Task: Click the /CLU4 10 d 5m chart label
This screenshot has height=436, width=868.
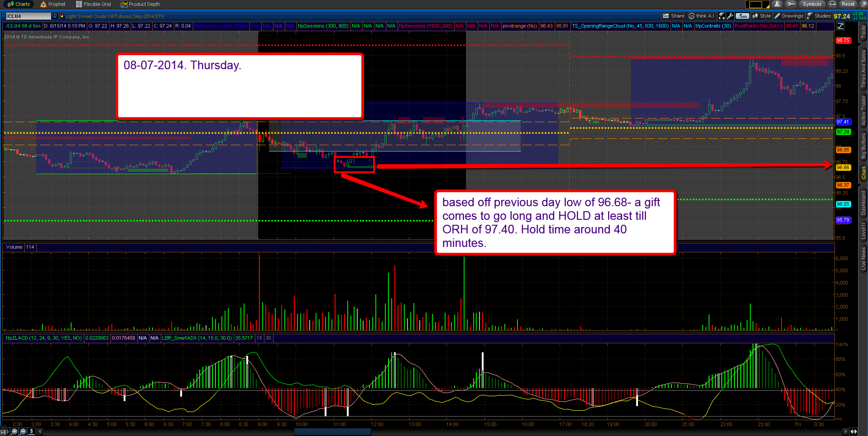Action: click(x=23, y=26)
